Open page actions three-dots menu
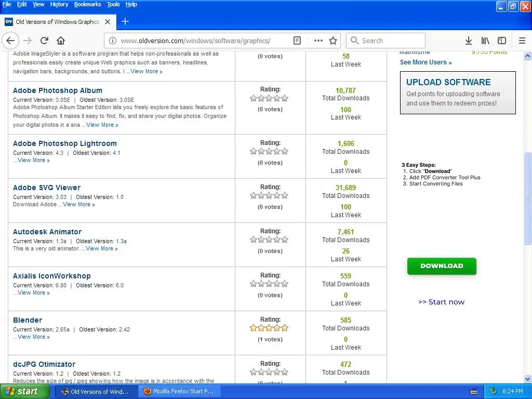532x399 pixels. pyautogui.click(x=318, y=41)
